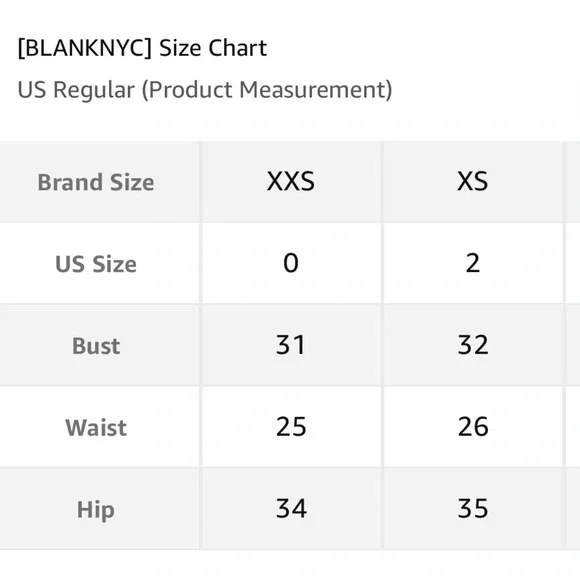Select the bust value 31 cell
The width and height of the screenshot is (580, 580).
pos(291,346)
